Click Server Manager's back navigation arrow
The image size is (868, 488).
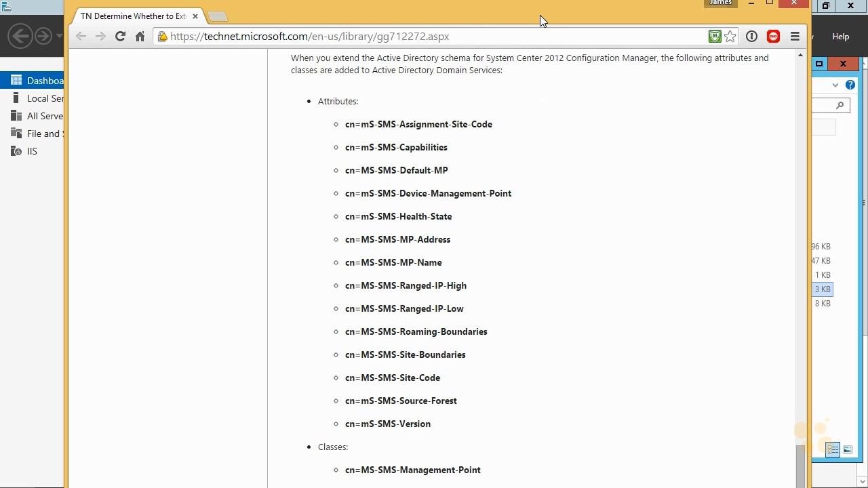pyautogui.click(x=21, y=35)
